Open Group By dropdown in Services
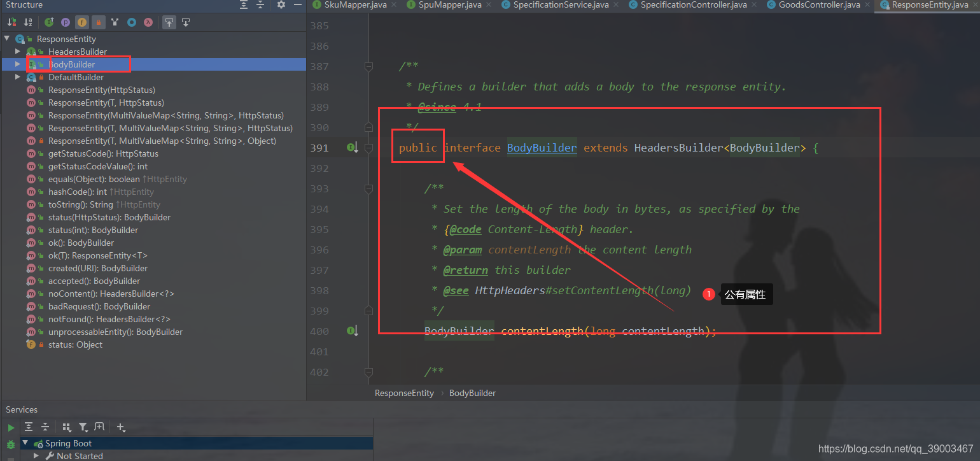The height and width of the screenshot is (461, 980). [66, 427]
